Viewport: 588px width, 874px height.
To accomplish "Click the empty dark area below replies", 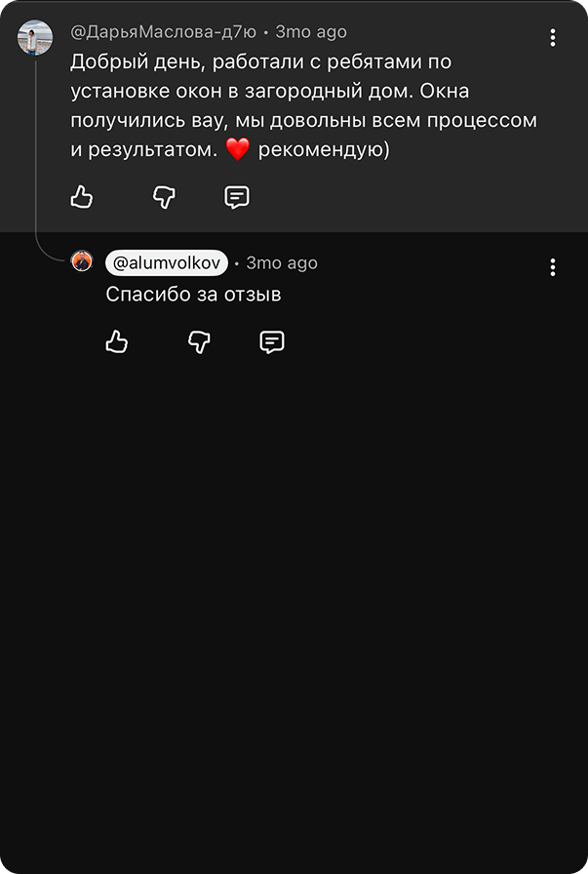I will (x=294, y=614).
